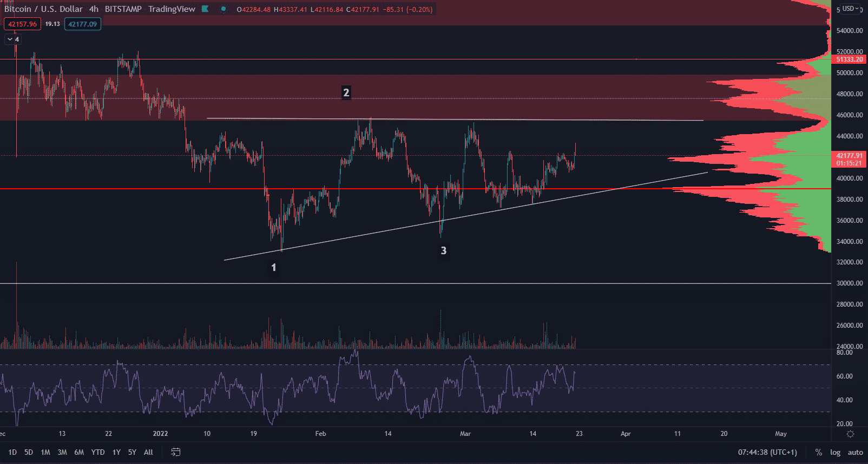868x464 pixels.
Task: Click the teal flag icon beside TradingView
Action: [x=205, y=9]
